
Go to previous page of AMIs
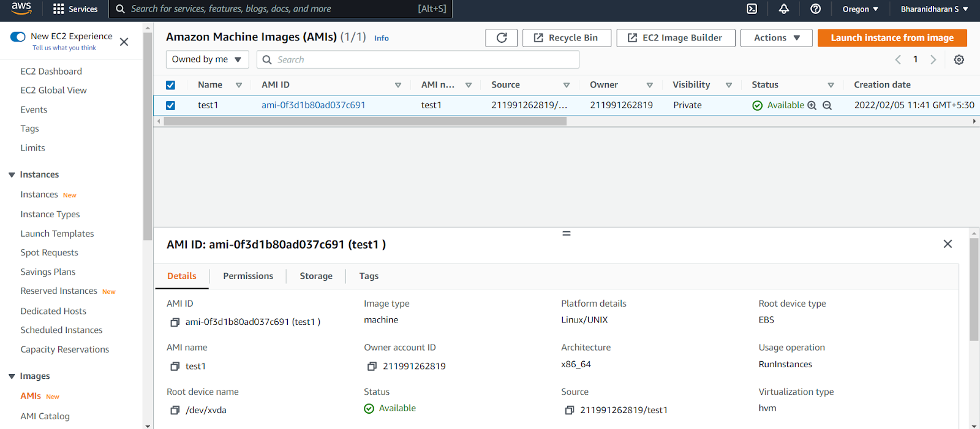898,59
